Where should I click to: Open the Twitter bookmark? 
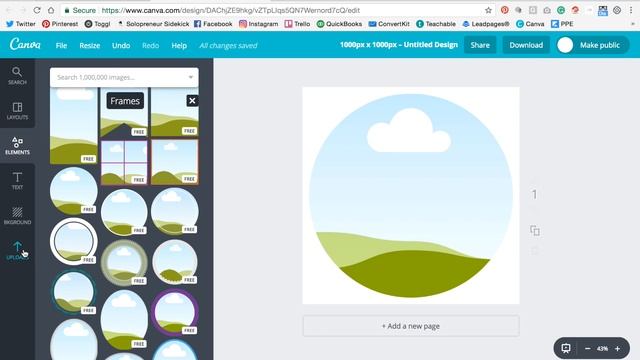(21, 24)
